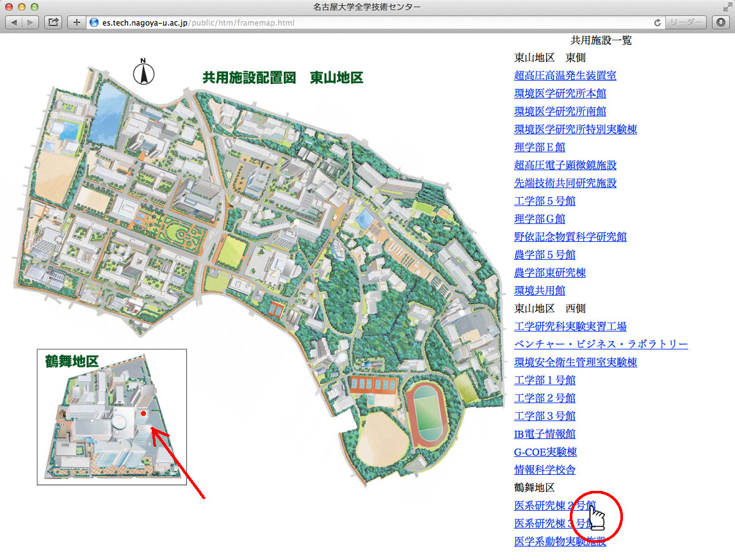Click the red dot on the 鶴舞地区 map
The image size is (735, 560).
point(143,414)
